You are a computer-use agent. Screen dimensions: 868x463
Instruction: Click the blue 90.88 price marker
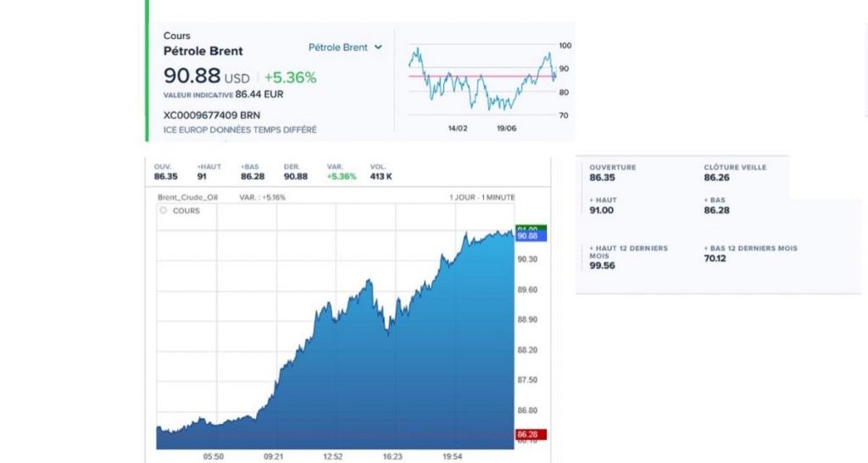click(x=531, y=237)
